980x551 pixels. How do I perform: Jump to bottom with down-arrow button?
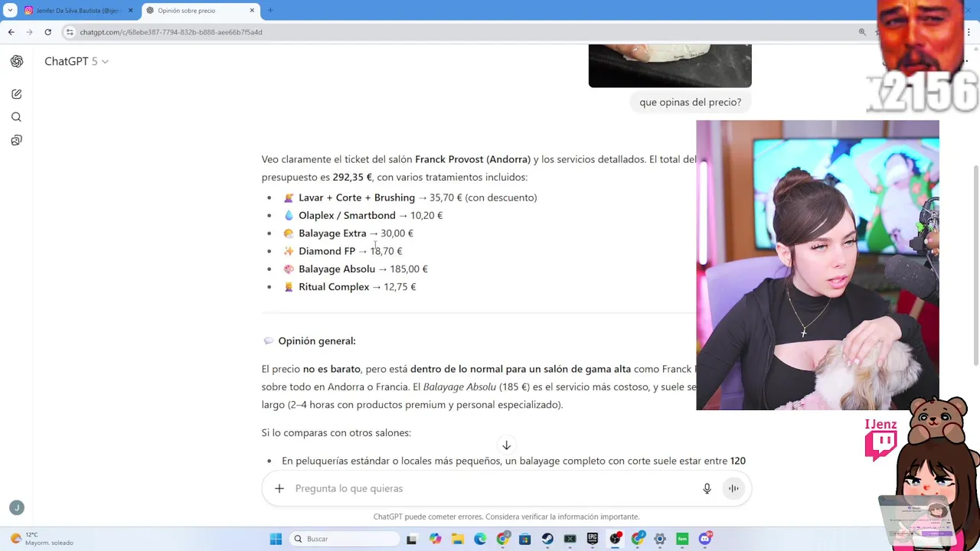pos(506,445)
